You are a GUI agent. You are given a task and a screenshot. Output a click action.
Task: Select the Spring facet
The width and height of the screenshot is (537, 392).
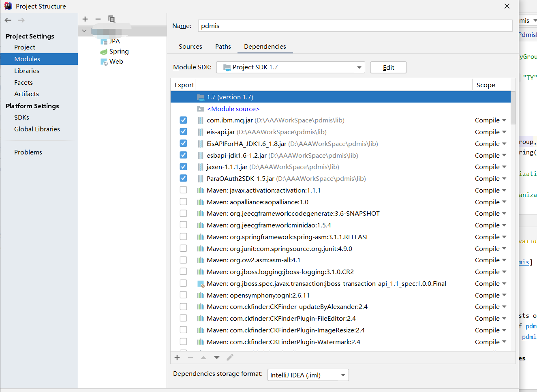[115, 51]
